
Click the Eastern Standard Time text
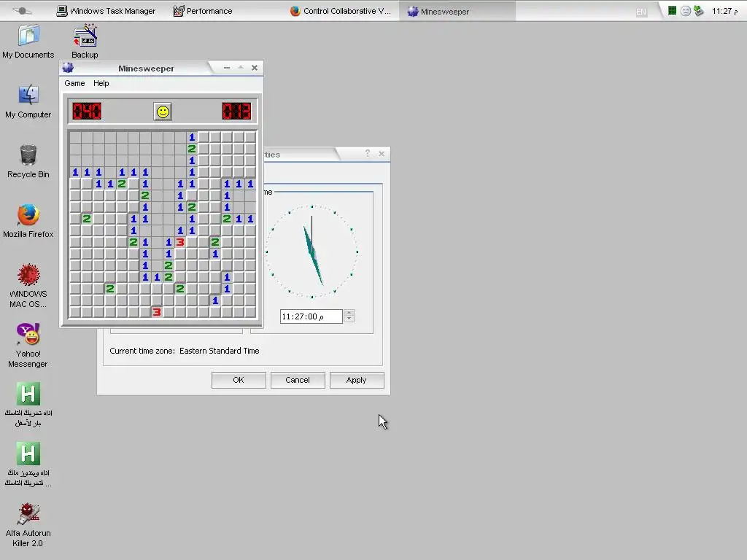(219, 351)
